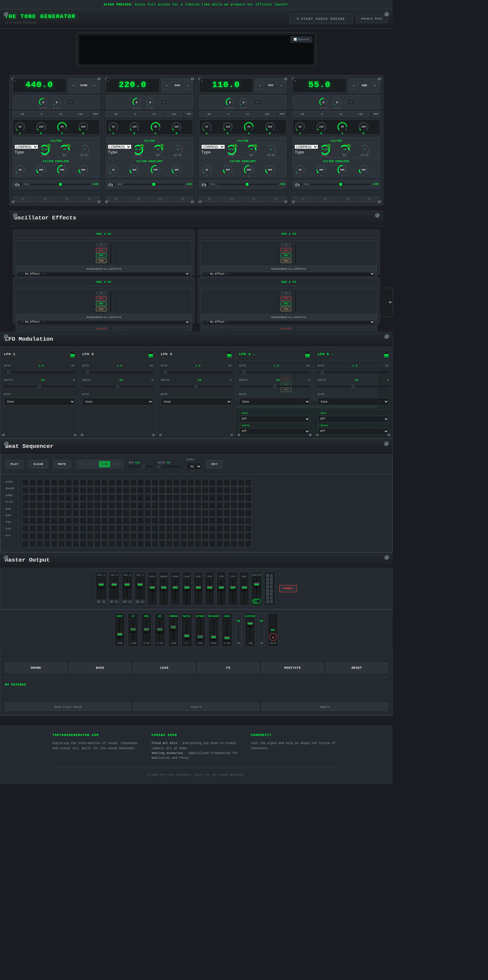Viewport: 488px width, 980px height.
Task: Switch off the Master channel toggle
Action: point(257,601)
